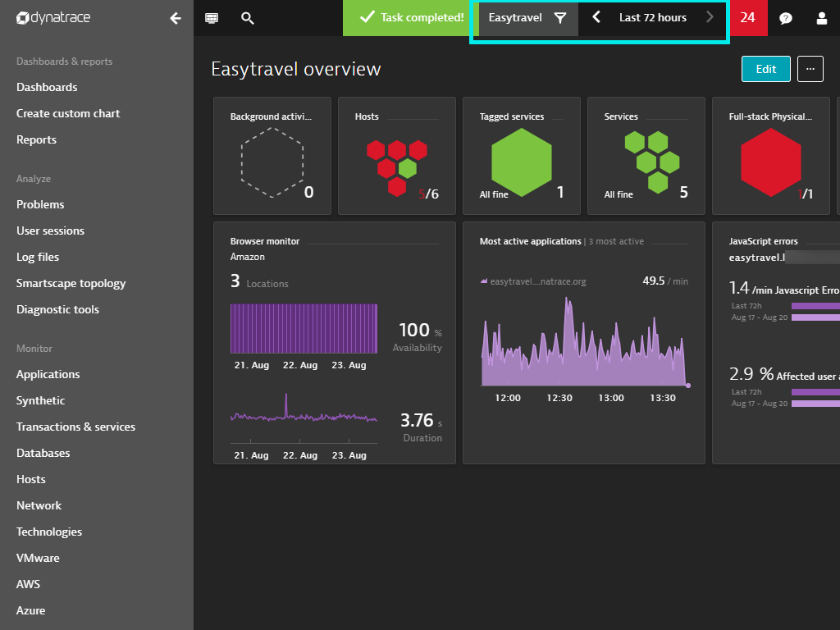Navigate to Transactions & services
Image resolution: width=840 pixels, height=630 pixels.
(x=75, y=427)
